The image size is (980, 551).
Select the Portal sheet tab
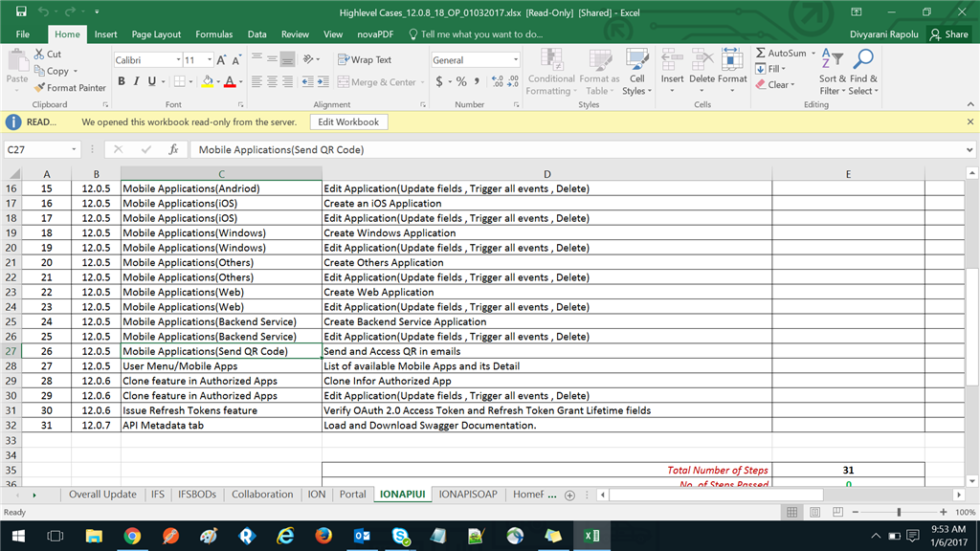(352, 495)
